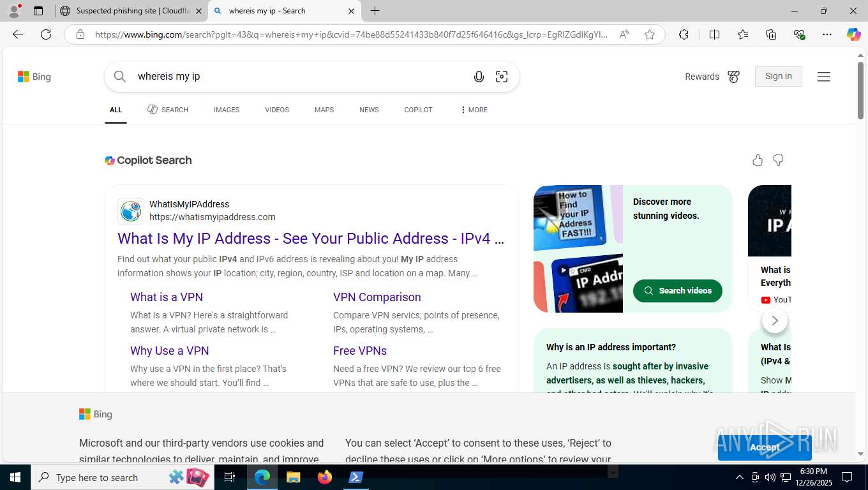Switch to COPILOT tab
This screenshot has height=490, width=868.
(418, 110)
